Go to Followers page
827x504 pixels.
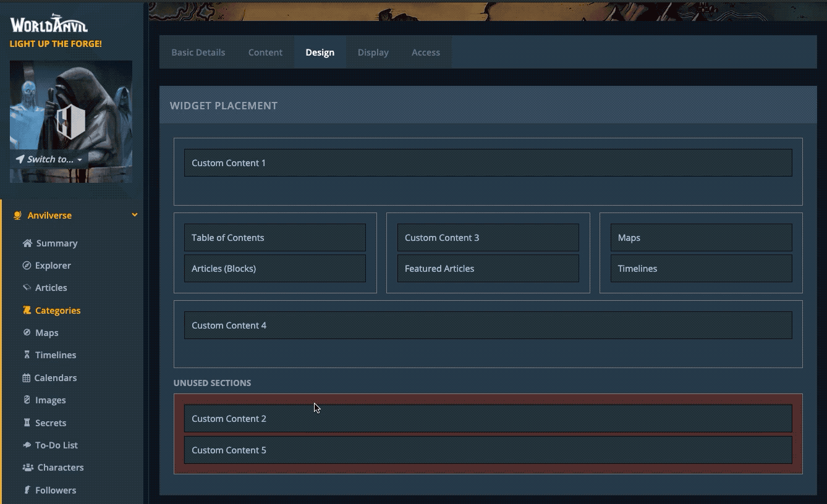(56, 490)
